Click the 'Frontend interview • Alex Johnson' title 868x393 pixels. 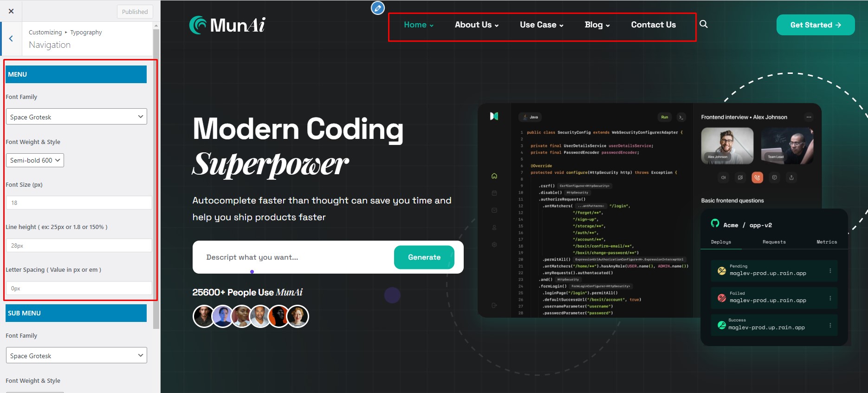pos(744,117)
